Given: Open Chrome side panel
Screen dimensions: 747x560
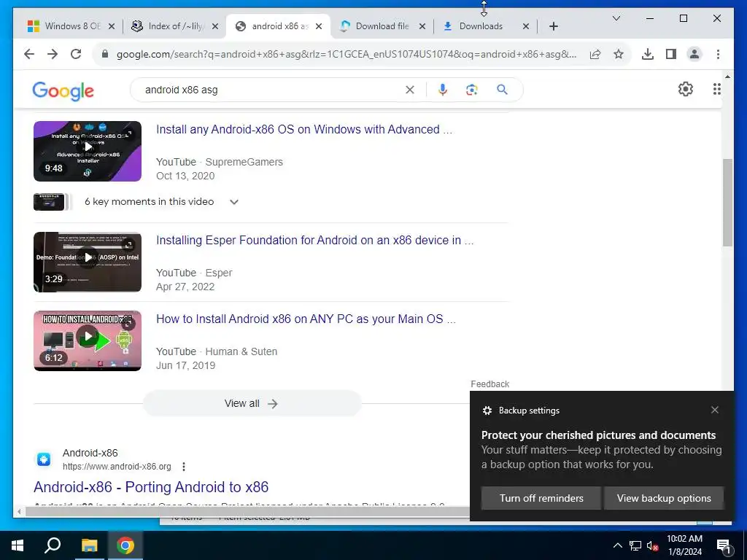Looking at the screenshot, I should click(x=671, y=54).
